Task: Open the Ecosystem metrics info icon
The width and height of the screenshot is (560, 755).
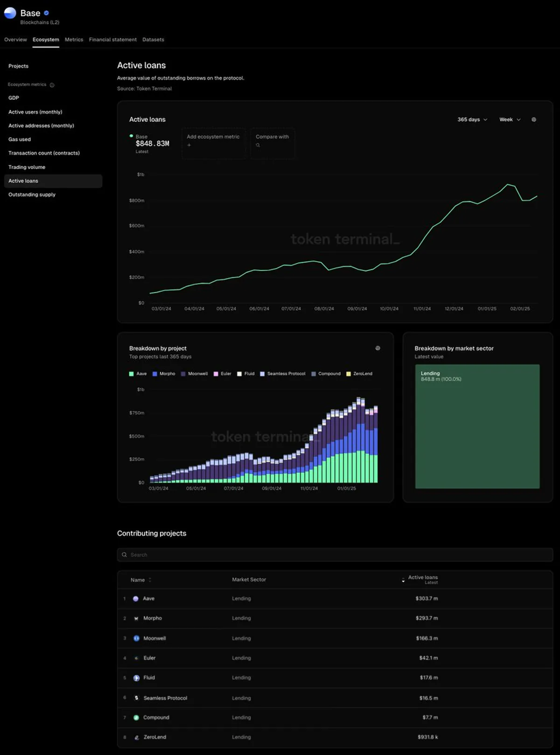Action: 52,85
